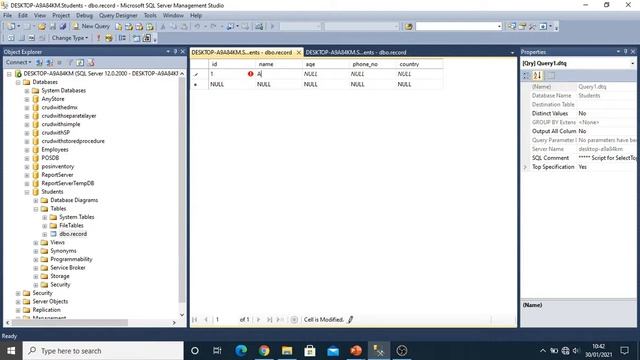Viewport: 640px width, 360px height.
Task: Click Connect Object Explorer icon beside Connect
Action: [x=39, y=62]
